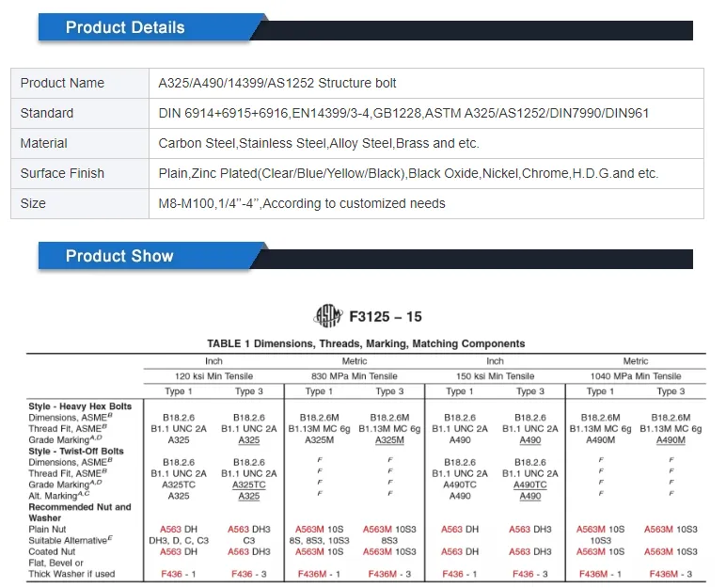Click the M8-M100 size value text
Image resolution: width=726 pixels, height=588 pixels.
point(302,203)
